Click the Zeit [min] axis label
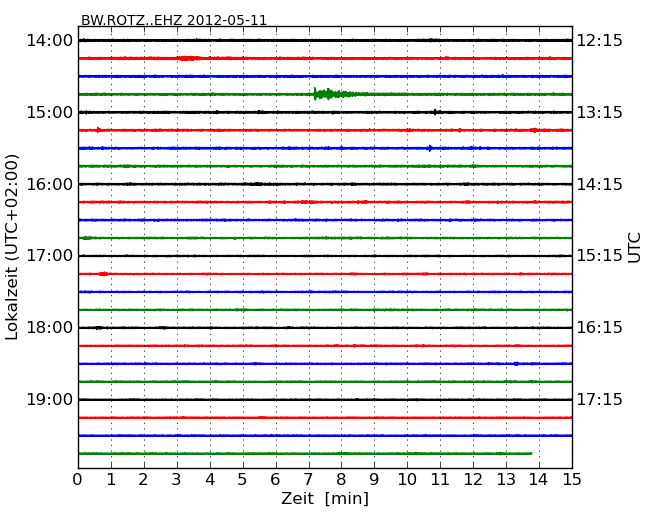Screen dimensions: 650x520 [x=325, y=498]
